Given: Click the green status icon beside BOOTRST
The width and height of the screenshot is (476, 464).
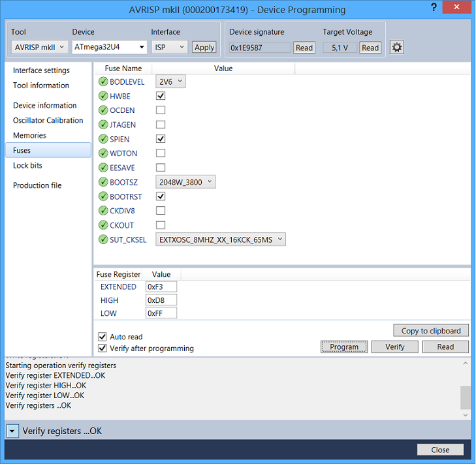Looking at the screenshot, I should (x=103, y=196).
